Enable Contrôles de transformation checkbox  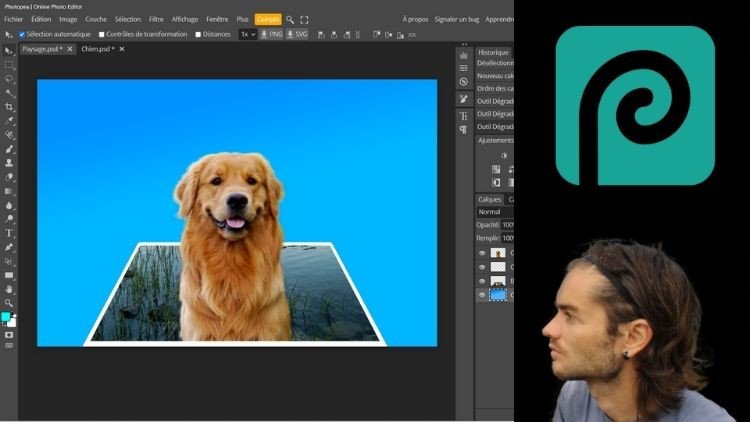coord(102,34)
